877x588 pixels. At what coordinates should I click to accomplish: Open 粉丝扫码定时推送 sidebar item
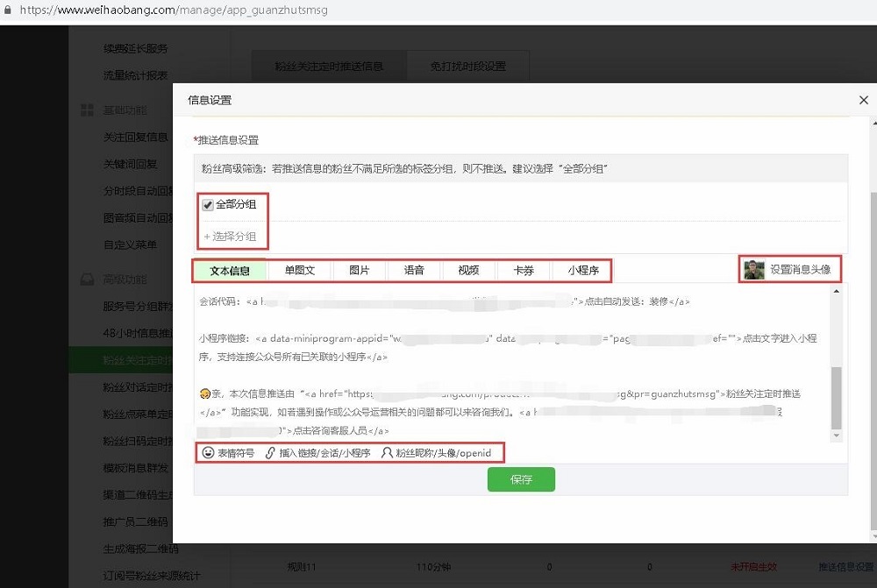click(138, 441)
